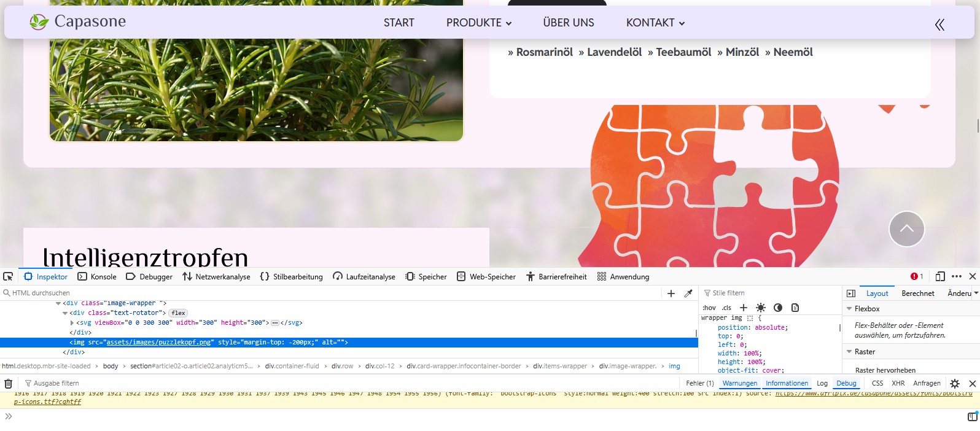Screen dimensions: 980x431
Task: Open the Speicher tab
Action: pos(426,277)
